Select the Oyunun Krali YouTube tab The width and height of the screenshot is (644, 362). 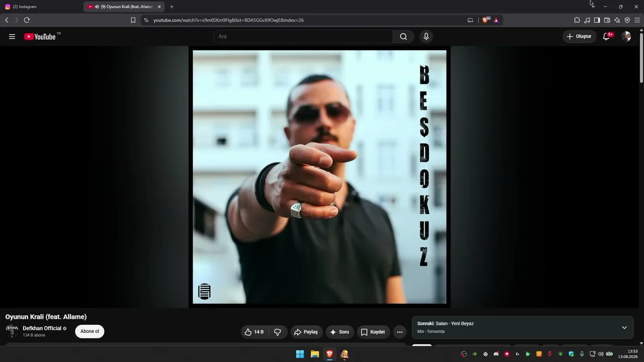[x=124, y=7]
